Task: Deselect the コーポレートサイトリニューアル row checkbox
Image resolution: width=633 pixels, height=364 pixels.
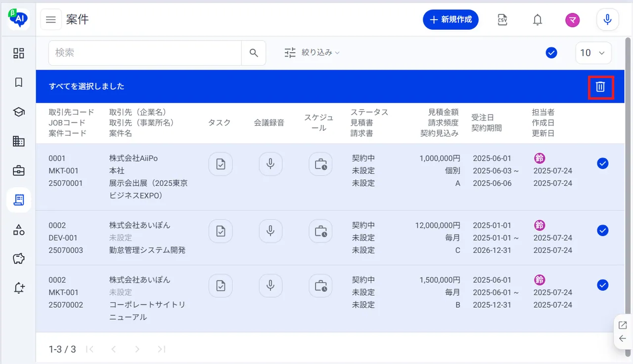Action: coord(602,285)
